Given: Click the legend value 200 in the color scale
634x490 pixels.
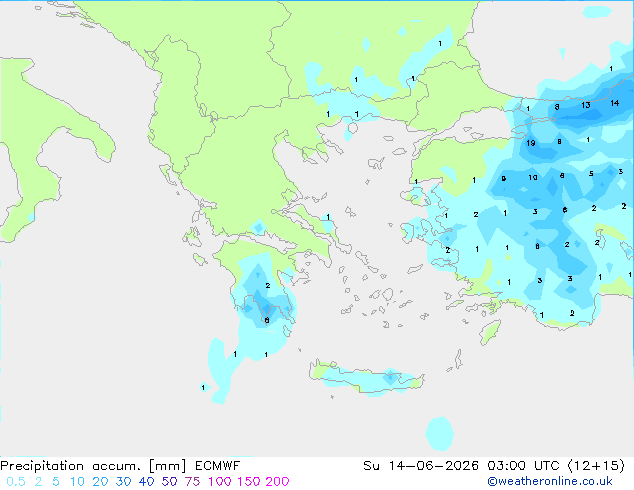Looking at the screenshot, I should [x=277, y=482].
